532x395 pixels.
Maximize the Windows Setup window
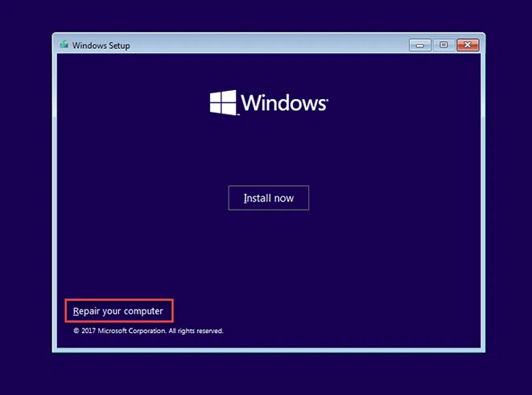pyautogui.click(x=443, y=45)
